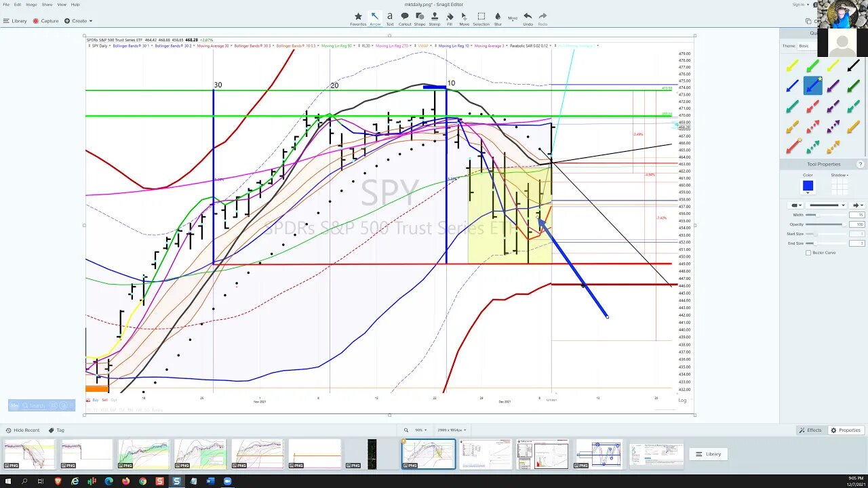868x488 pixels.
Task: Expand the Sign in dropdown
Action: coord(800,5)
